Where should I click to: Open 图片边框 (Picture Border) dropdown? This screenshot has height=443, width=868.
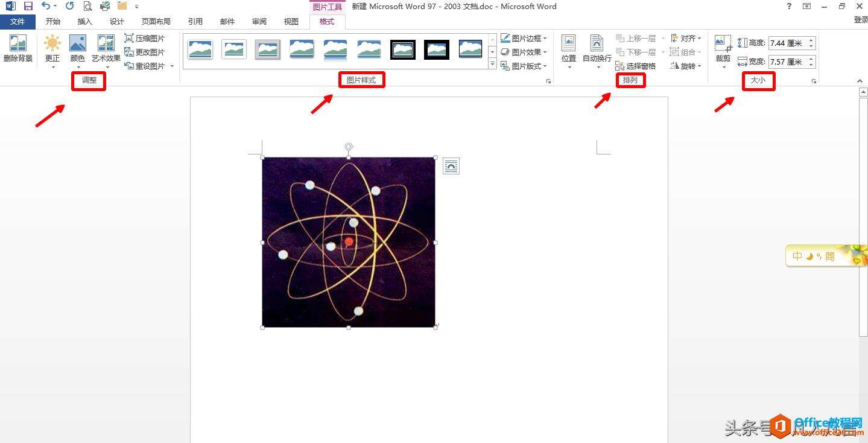(x=524, y=38)
